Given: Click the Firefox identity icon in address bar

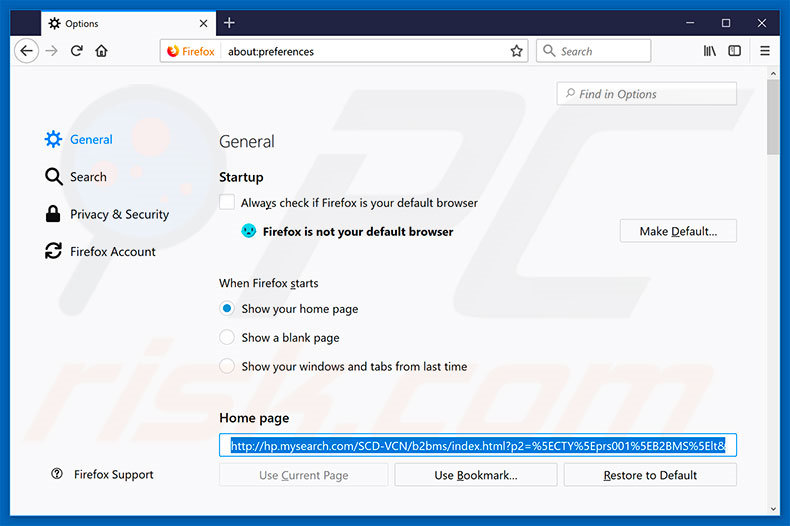Looking at the screenshot, I should [173, 51].
